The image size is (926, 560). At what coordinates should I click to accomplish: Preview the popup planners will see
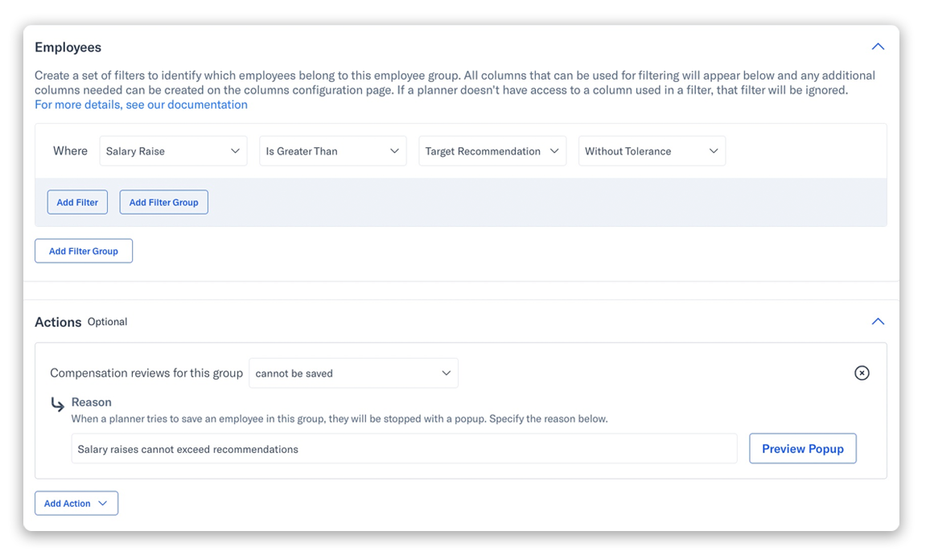(802, 448)
